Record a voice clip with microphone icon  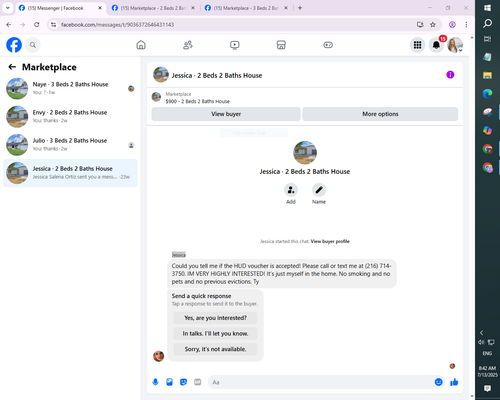(x=155, y=382)
